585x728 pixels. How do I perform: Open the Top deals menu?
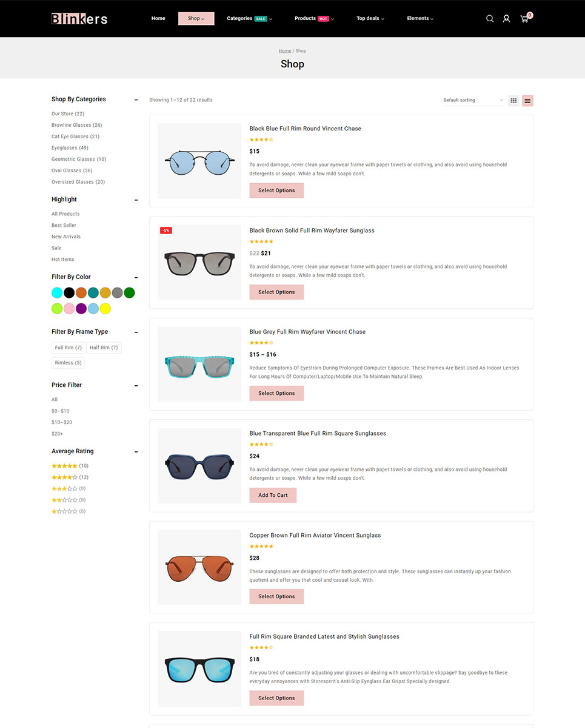pos(370,19)
